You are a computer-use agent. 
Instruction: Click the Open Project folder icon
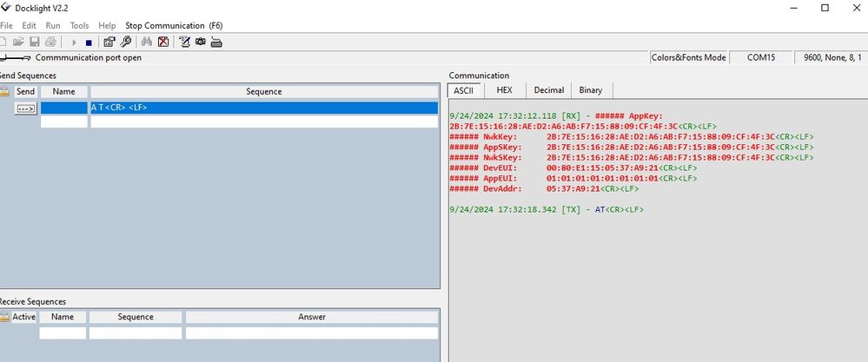(x=18, y=42)
